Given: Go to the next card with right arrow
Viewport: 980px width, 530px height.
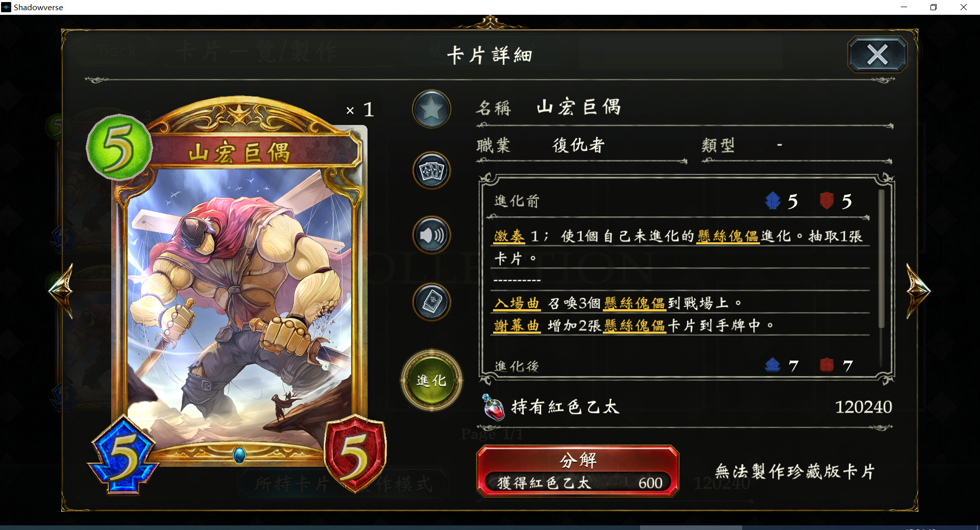Looking at the screenshot, I should [917, 291].
